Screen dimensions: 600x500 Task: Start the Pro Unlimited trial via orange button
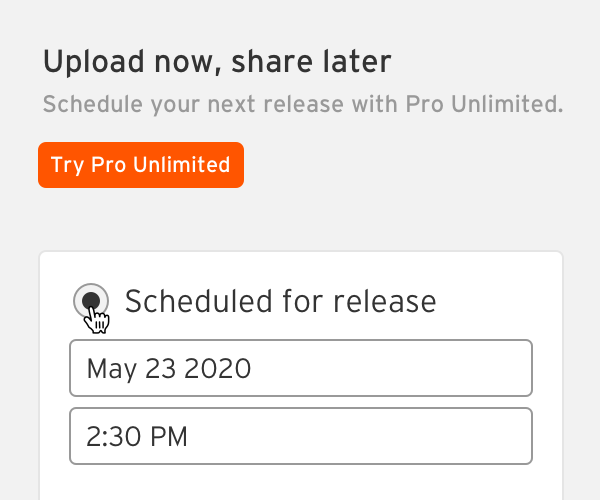coord(141,165)
